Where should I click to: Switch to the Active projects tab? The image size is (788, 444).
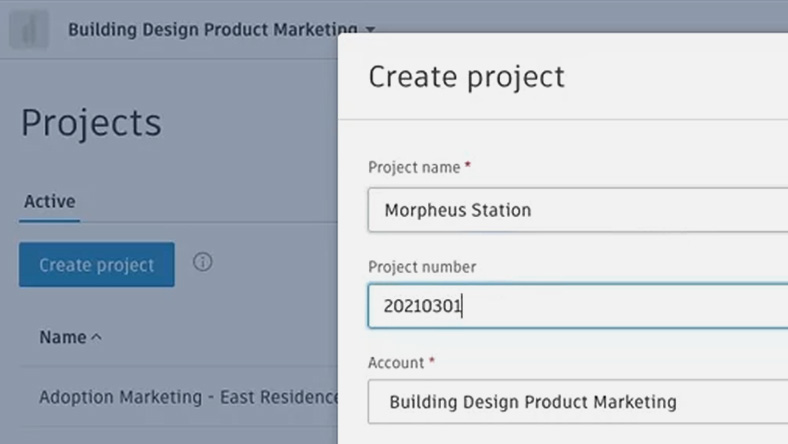pos(50,201)
